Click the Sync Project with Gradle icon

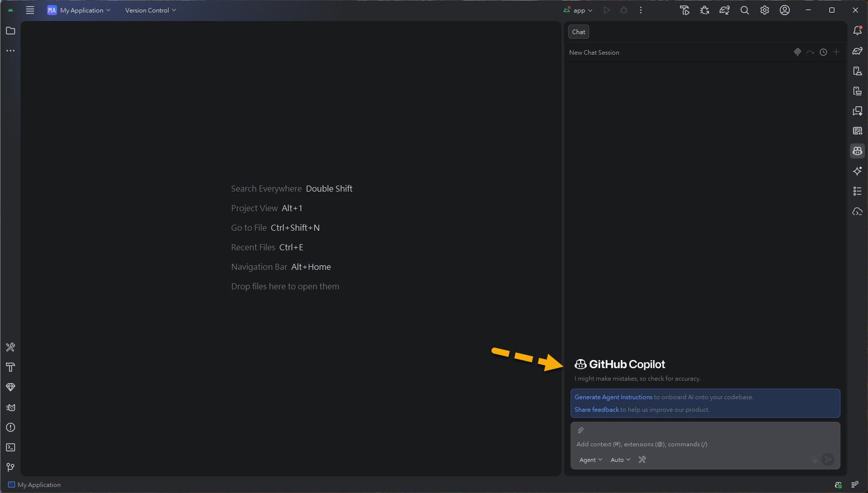[x=725, y=10]
